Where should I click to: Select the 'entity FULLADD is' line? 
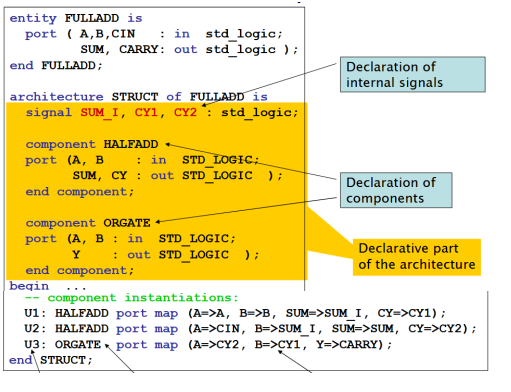tap(76, 18)
